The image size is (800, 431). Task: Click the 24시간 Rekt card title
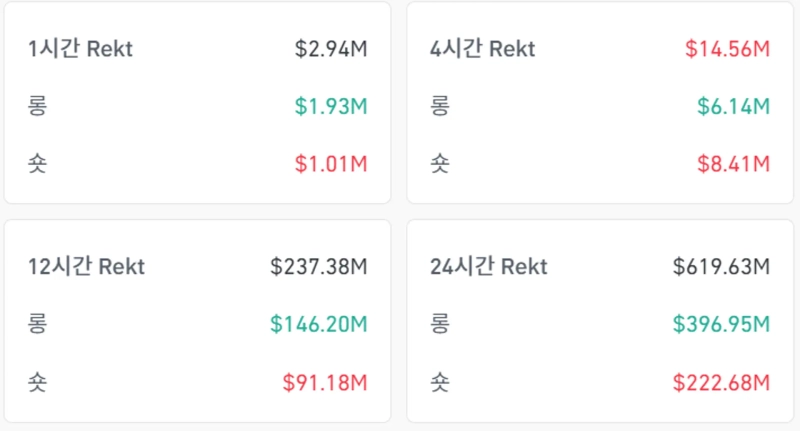pos(488,267)
